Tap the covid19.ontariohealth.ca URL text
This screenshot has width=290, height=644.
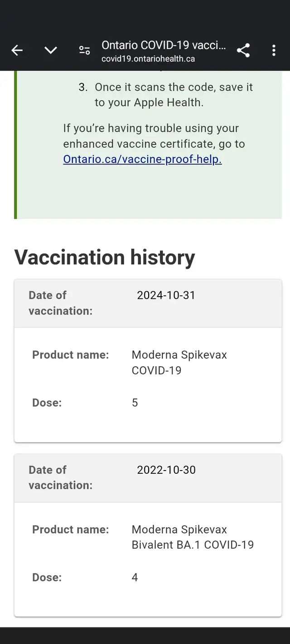click(x=148, y=59)
